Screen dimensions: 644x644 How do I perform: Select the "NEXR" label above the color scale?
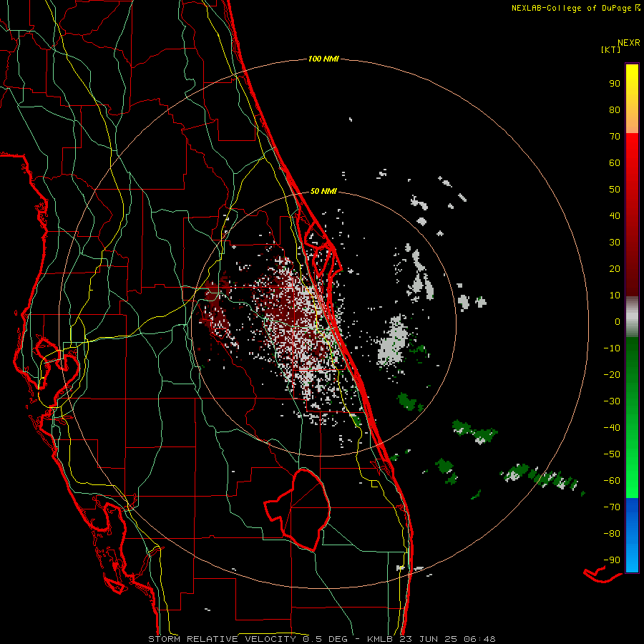[x=629, y=43]
